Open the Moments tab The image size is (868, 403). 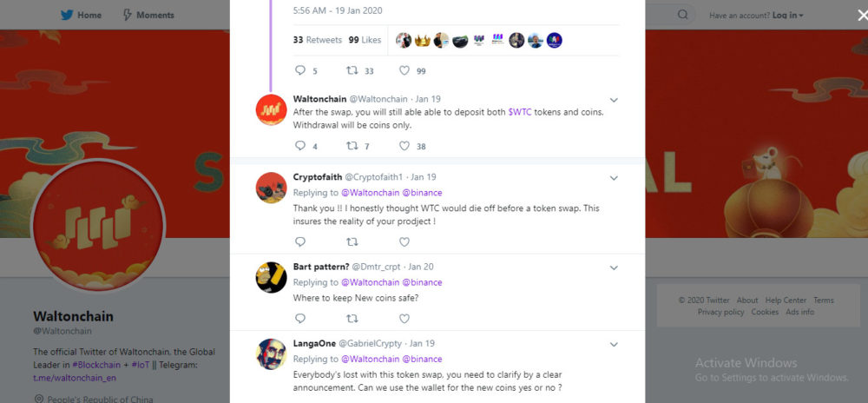click(148, 15)
